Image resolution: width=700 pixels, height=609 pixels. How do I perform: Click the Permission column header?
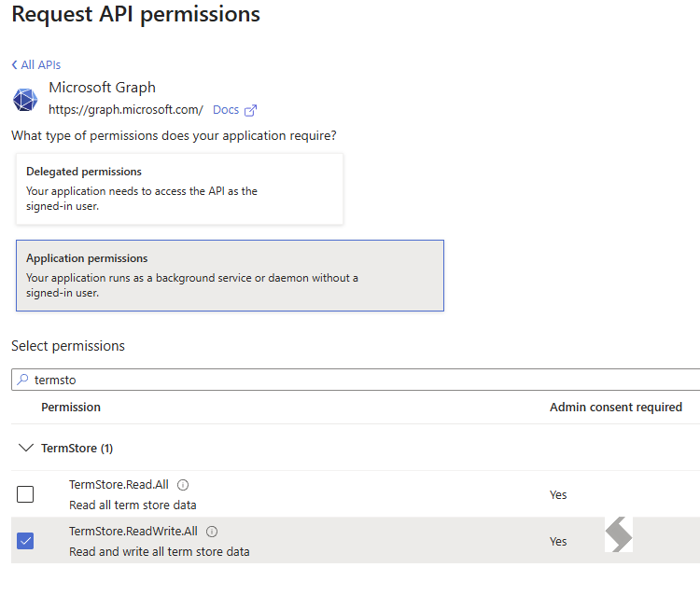pos(71,407)
